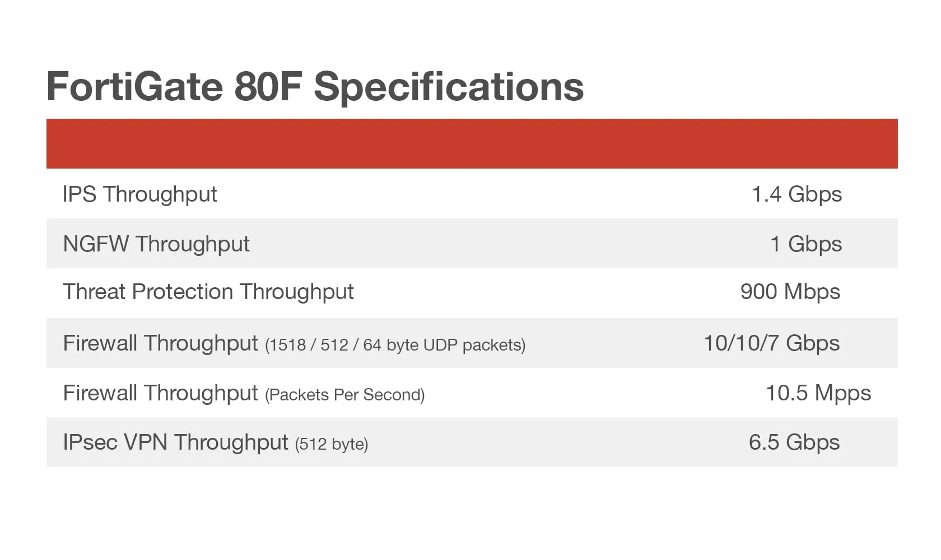Select the IPS Throughput row label

tap(139, 194)
